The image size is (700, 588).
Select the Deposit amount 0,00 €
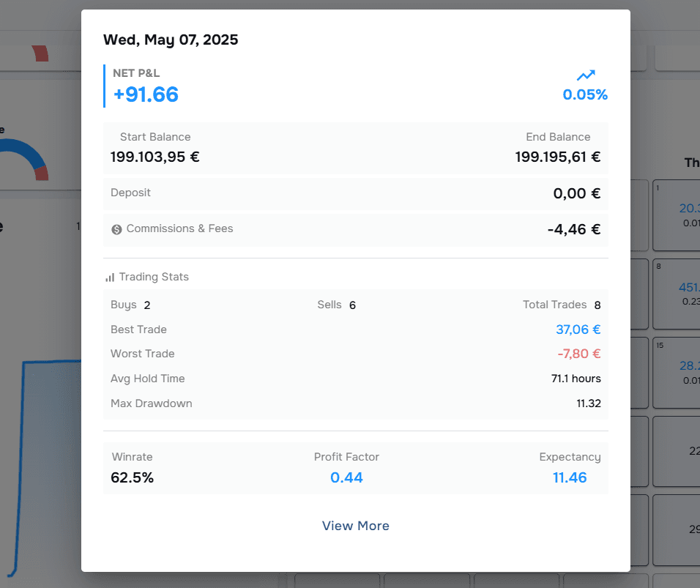[x=576, y=194]
